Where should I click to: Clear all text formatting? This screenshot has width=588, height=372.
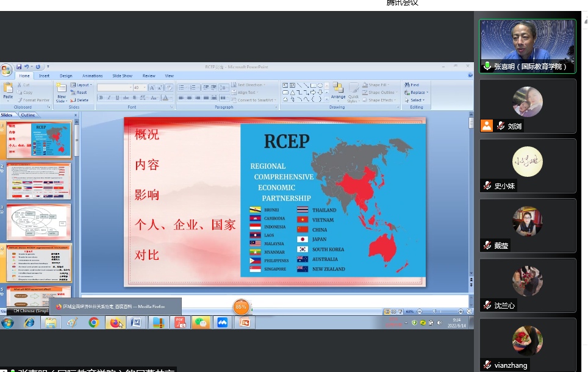[x=169, y=88]
